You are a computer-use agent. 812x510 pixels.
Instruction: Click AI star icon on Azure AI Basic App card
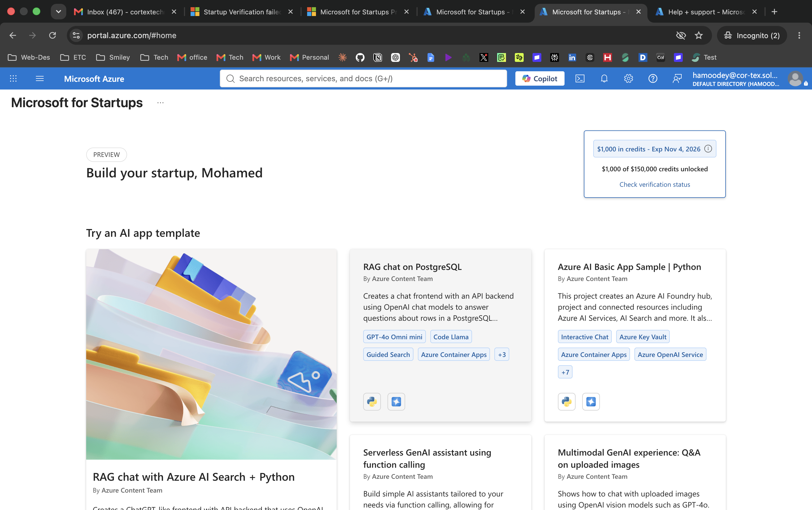[590, 401]
